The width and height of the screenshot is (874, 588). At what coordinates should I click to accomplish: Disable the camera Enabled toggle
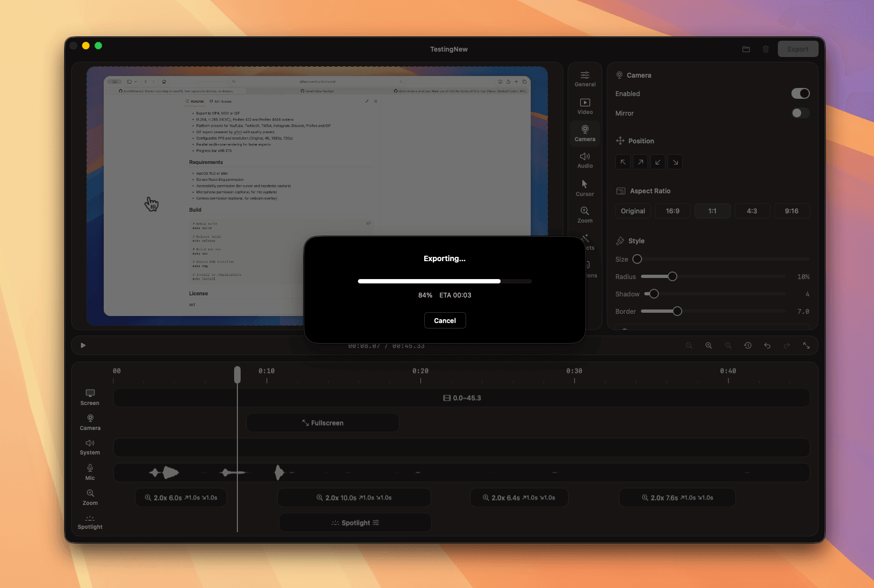(800, 93)
